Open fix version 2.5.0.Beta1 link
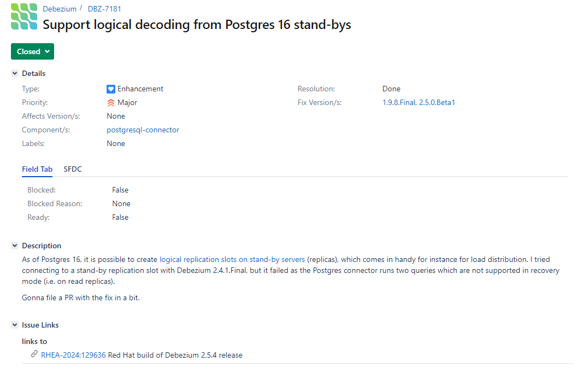Image resolution: width=588 pixels, height=379 pixels. [437, 103]
